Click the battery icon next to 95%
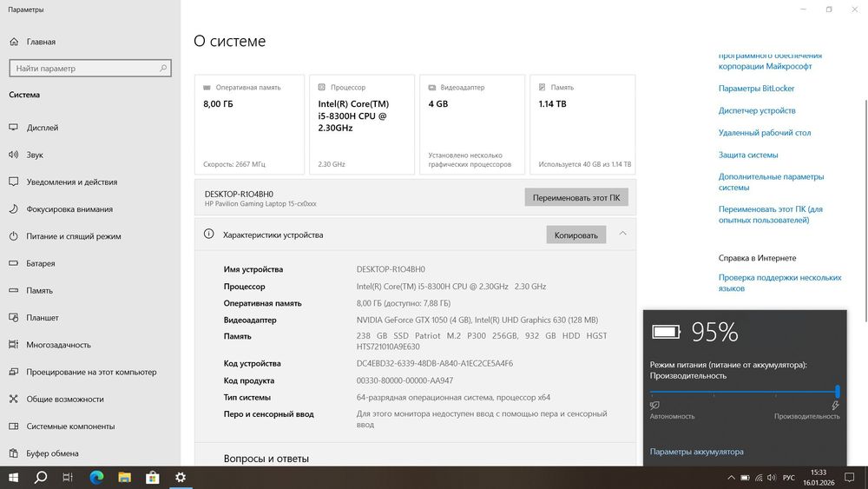 click(x=666, y=332)
